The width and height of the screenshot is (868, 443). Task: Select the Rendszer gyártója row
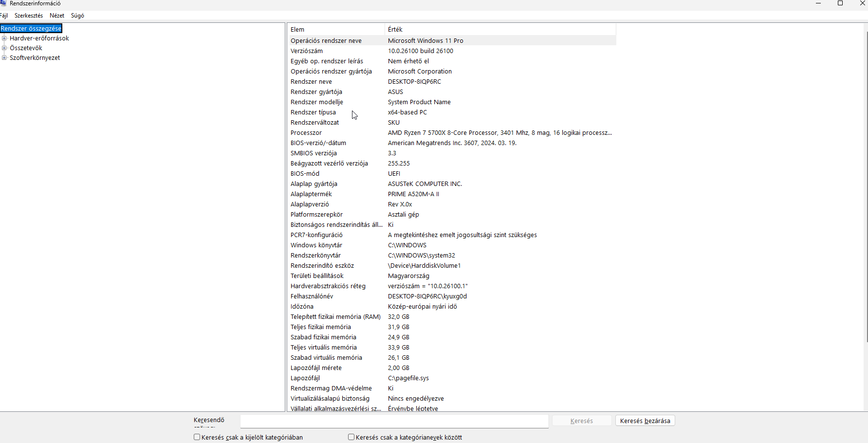[452, 92]
